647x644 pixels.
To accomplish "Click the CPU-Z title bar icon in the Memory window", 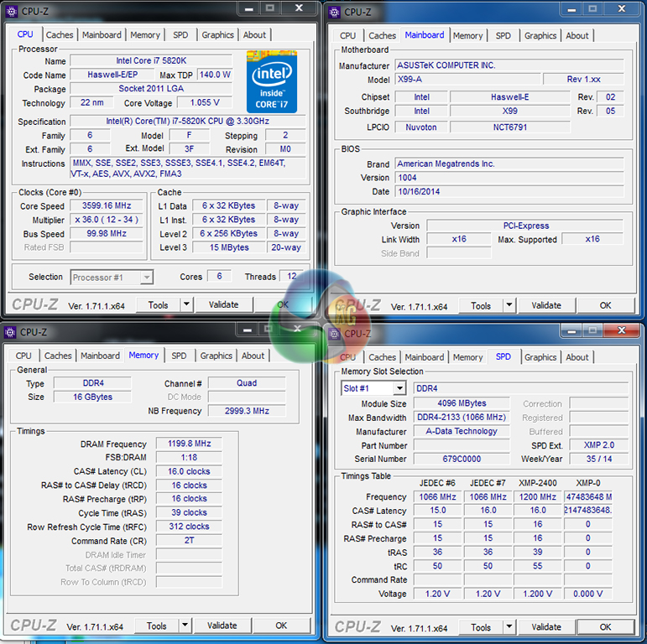I will 11,332.
